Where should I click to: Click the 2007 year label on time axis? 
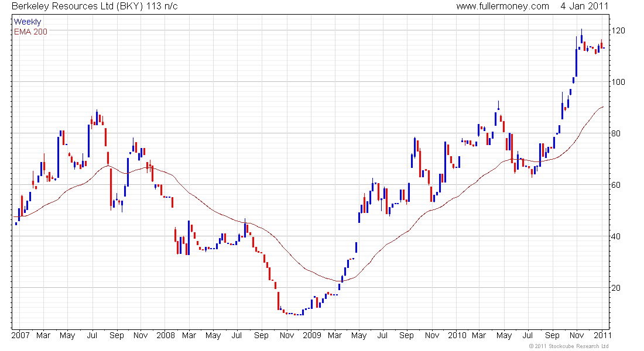click(20, 335)
